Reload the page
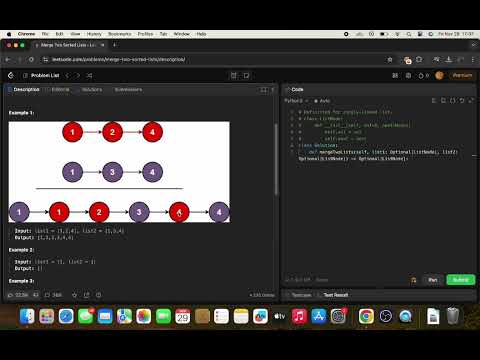This screenshot has height=360, width=480. tap(31, 60)
